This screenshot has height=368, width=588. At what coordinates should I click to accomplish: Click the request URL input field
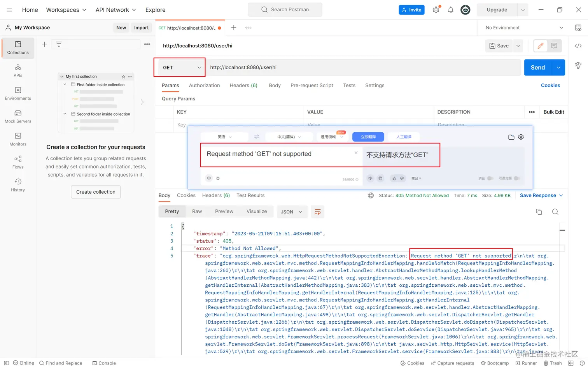(363, 67)
